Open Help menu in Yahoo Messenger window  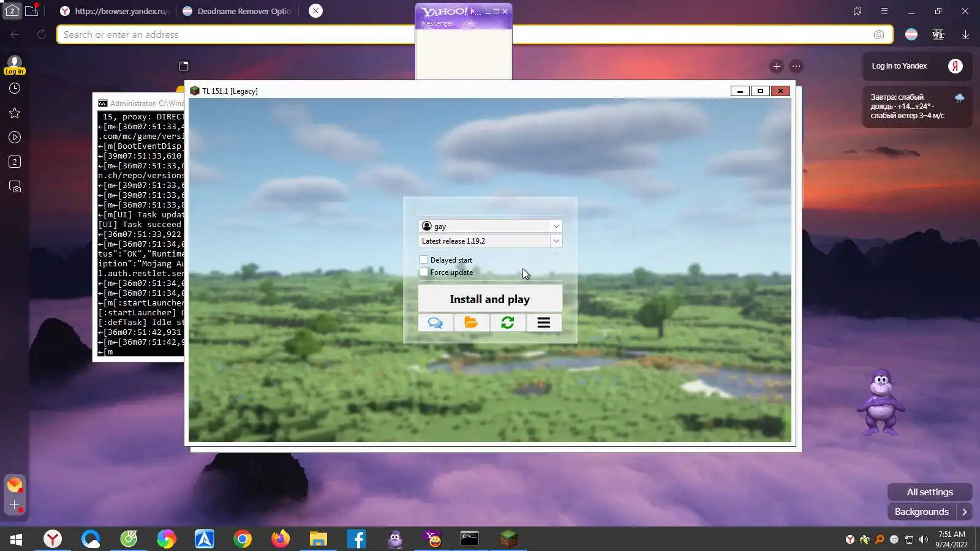point(469,23)
